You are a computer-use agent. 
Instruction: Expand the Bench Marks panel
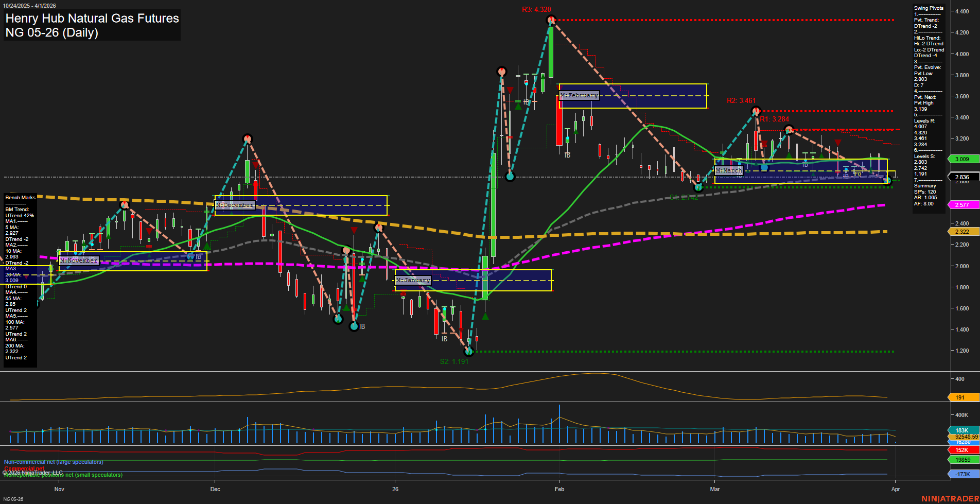20,197
